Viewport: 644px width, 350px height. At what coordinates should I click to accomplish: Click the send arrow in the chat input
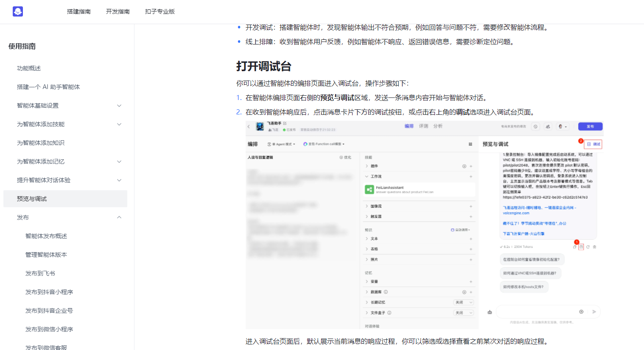click(x=594, y=312)
